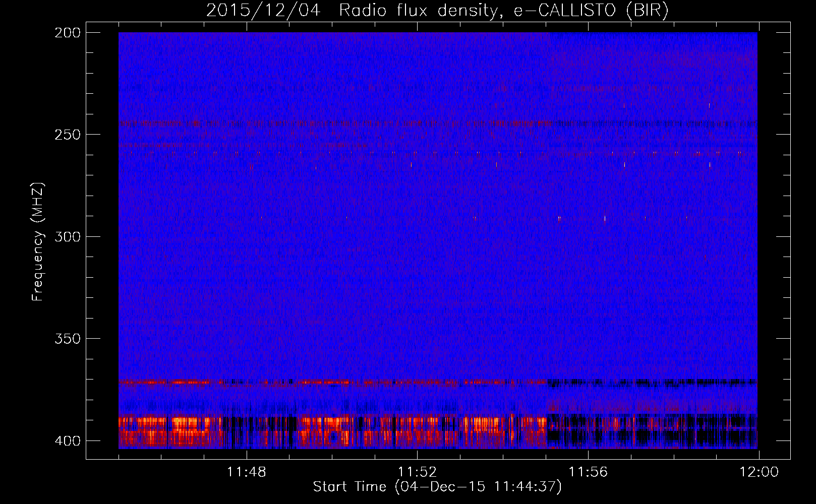This screenshot has width=816, height=504.
Task: Click the 200 frequency tick label
Action: click(x=67, y=33)
